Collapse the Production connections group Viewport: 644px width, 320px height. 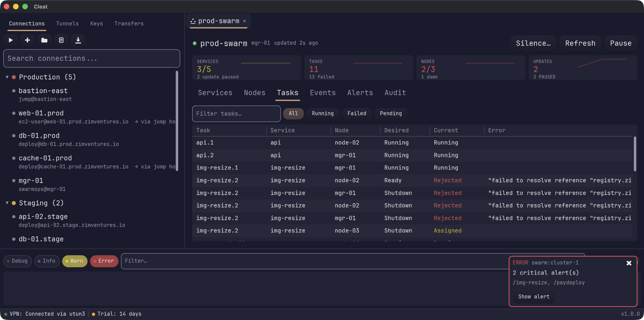[x=7, y=77]
